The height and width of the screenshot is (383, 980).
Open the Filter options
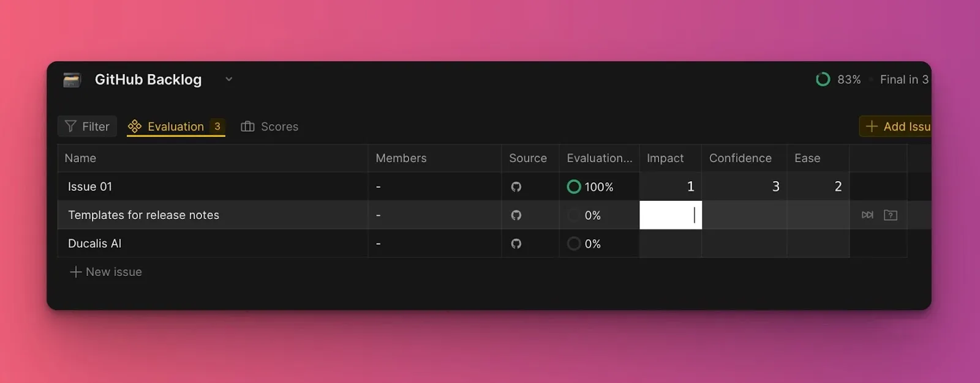pyautogui.click(x=87, y=127)
